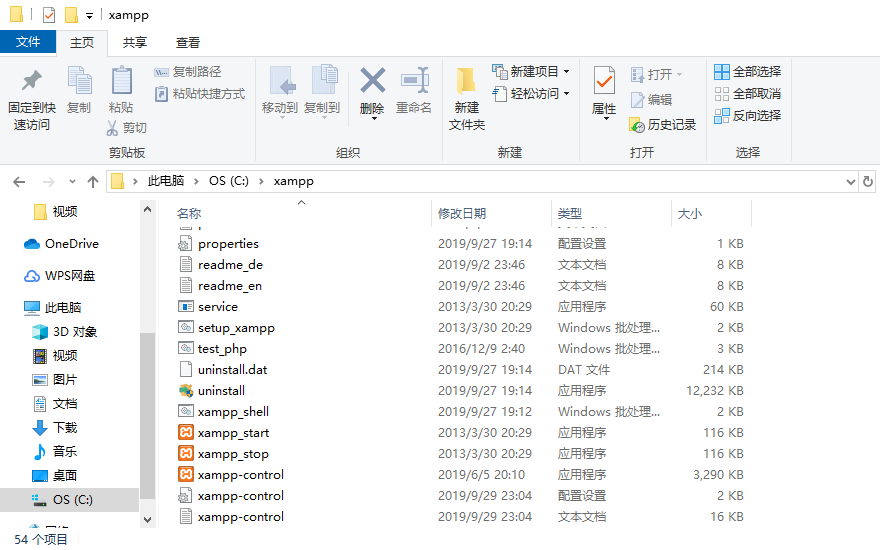
Task: Go up one folder level arrow
Action: (x=93, y=182)
